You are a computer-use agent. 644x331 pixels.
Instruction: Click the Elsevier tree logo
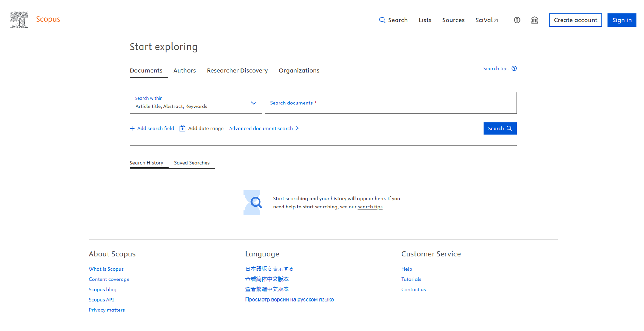pos(19,20)
